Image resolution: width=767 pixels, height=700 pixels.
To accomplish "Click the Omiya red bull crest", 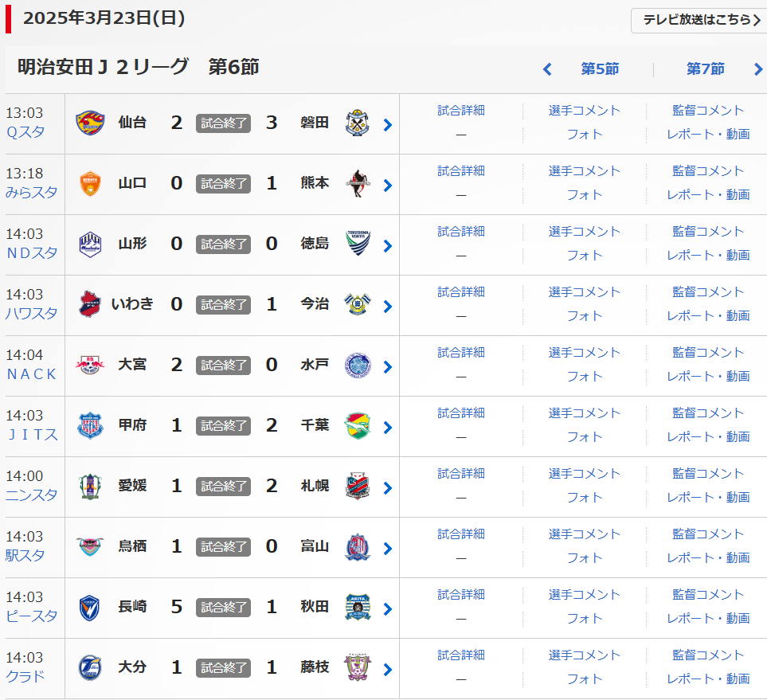I will point(90,366).
